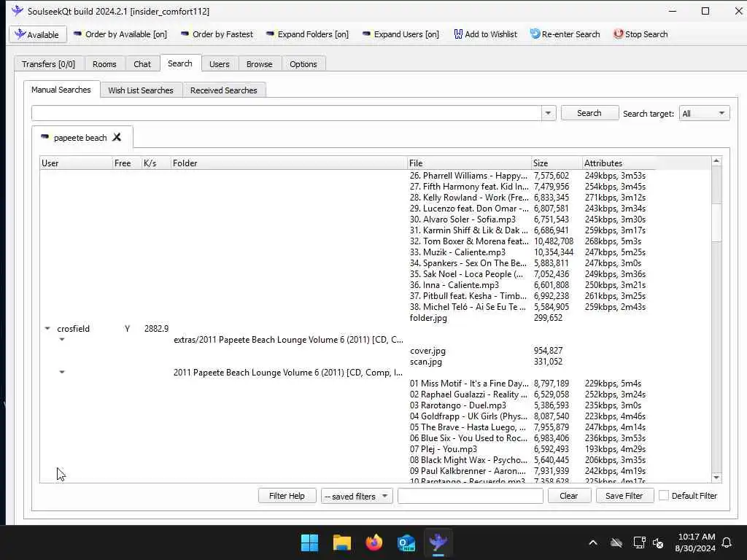Sort results by Attributes column header
This screenshot has height=560, width=747.
tap(619, 163)
